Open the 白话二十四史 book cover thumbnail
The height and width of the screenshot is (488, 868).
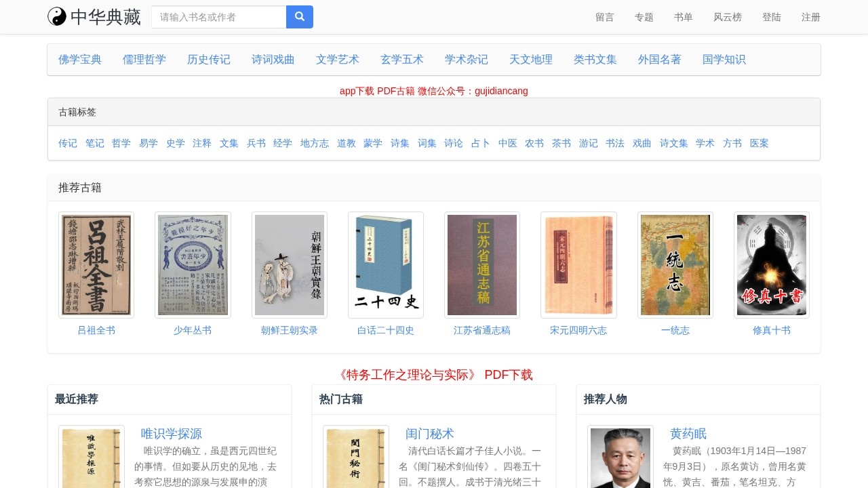point(385,264)
